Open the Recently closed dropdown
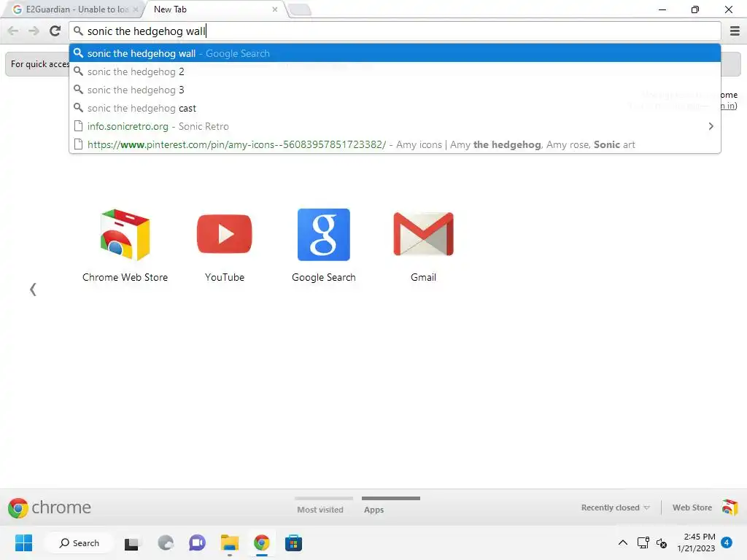The width and height of the screenshot is (747, 560). click(615, 507)
